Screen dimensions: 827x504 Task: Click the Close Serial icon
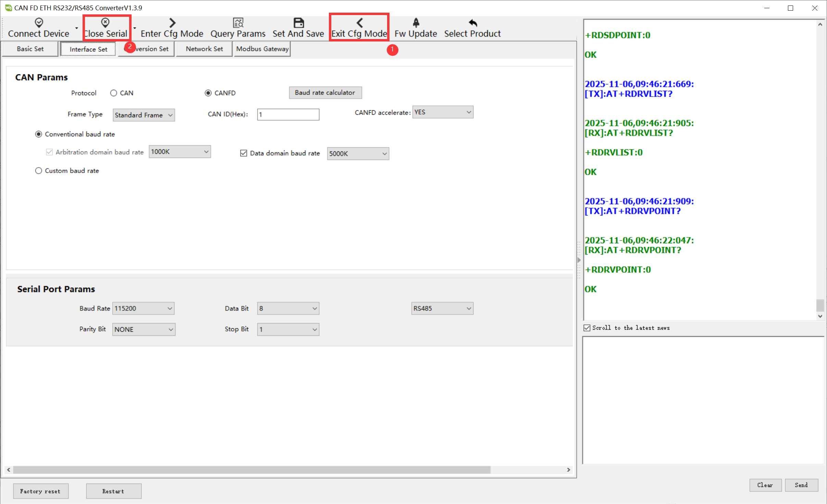(x=105, y=23)
